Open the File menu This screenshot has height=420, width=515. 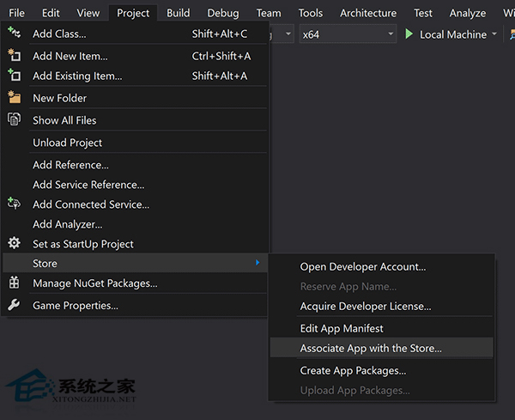16,13
